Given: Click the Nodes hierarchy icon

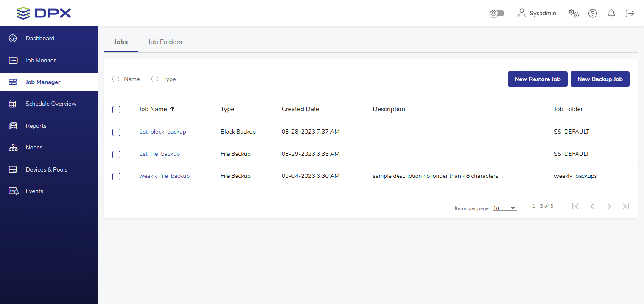Looking at the screenshot, I should tap(13, 148).
